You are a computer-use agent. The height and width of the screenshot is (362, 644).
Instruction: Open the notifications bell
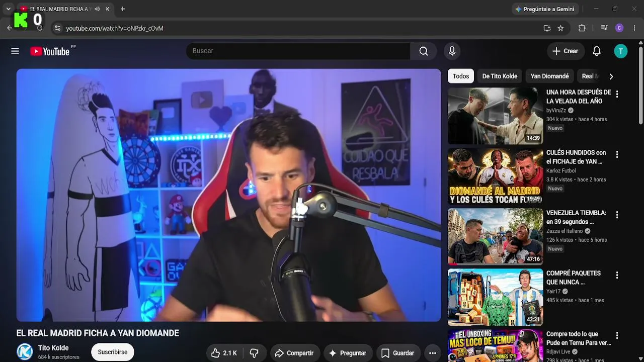[597, 51]
